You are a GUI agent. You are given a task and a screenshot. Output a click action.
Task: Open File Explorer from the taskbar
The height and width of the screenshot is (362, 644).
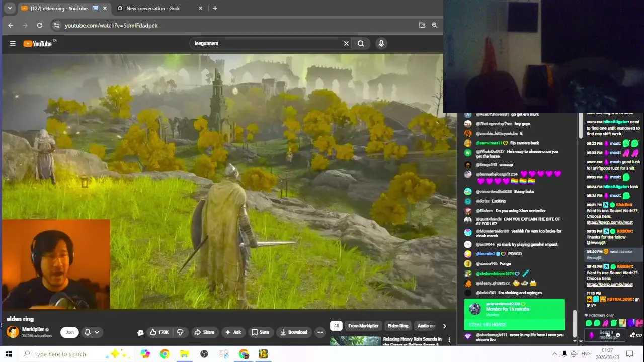[185, 354]
